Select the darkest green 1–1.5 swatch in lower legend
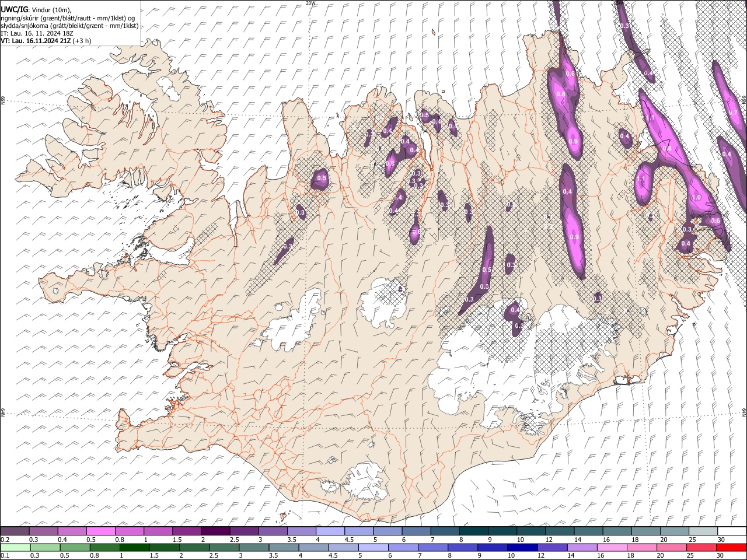Viewport: 747px width, 560px height. point(135,547)
